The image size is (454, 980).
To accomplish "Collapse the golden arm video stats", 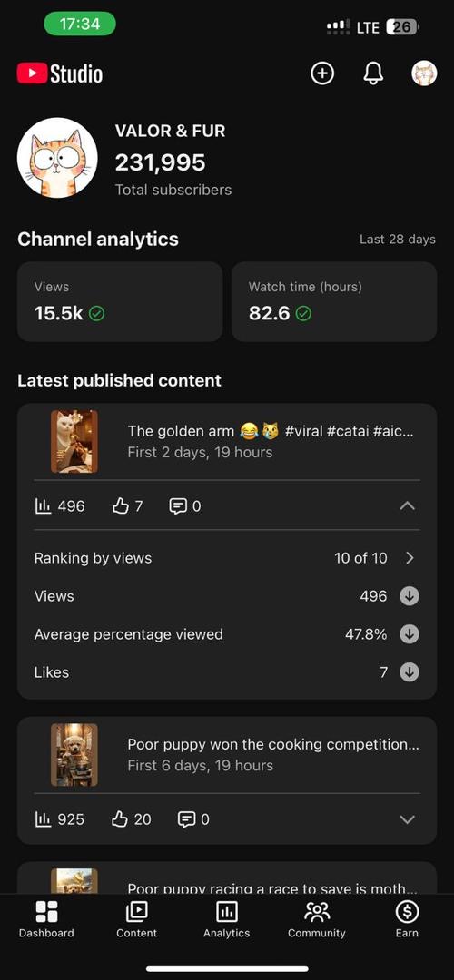I will coord(407,505).
